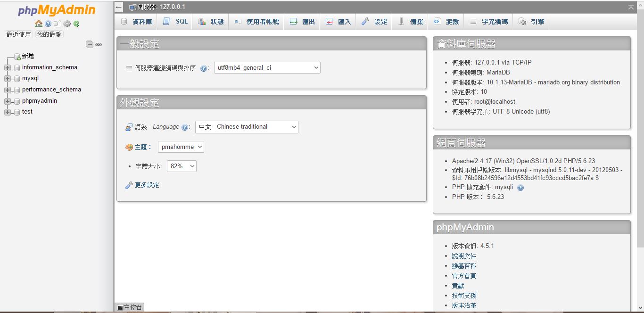The image size is (644, 313).
Task: Select information_schema database name
Action: click(x=50, y=67)
